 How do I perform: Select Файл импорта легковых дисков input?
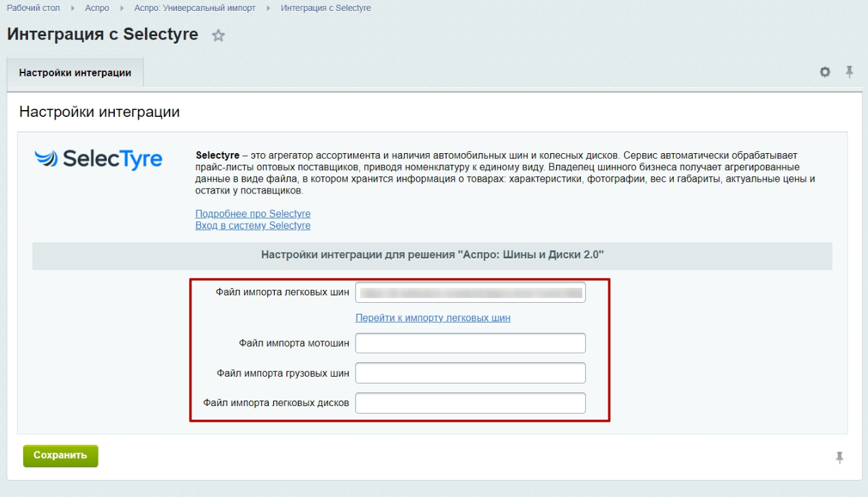pyautogui.click(x=470, y=403)
